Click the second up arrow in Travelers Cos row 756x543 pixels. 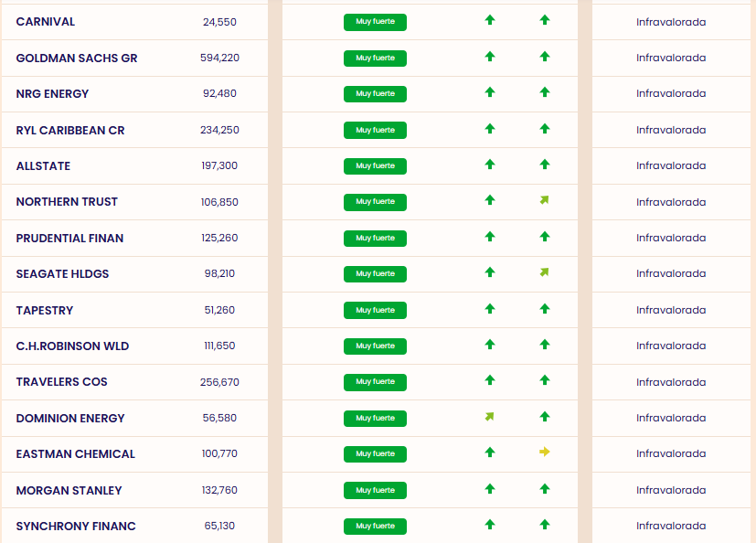[x=545, y=380]
